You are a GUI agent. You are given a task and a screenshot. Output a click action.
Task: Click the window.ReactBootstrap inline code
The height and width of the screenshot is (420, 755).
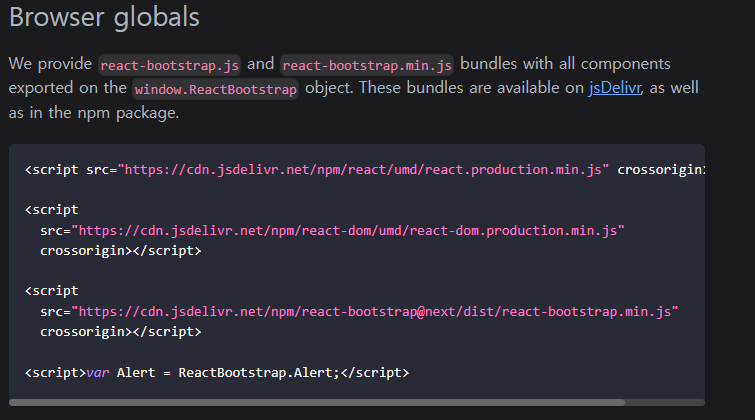(215, 89)
